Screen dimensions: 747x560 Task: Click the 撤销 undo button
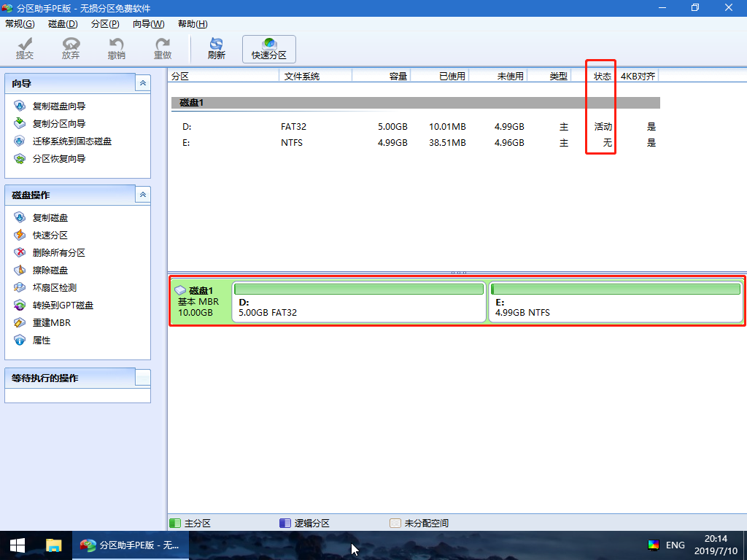click(117, 48)
